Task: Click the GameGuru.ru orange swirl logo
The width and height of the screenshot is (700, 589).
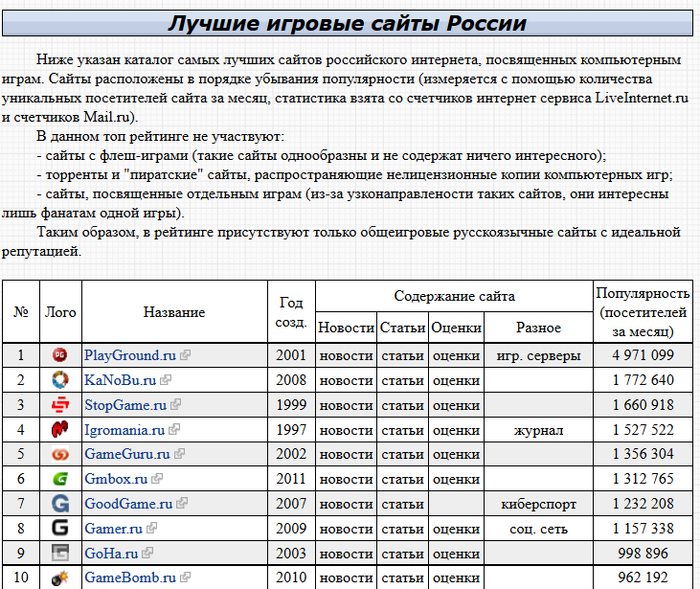Action: (59, 454)
